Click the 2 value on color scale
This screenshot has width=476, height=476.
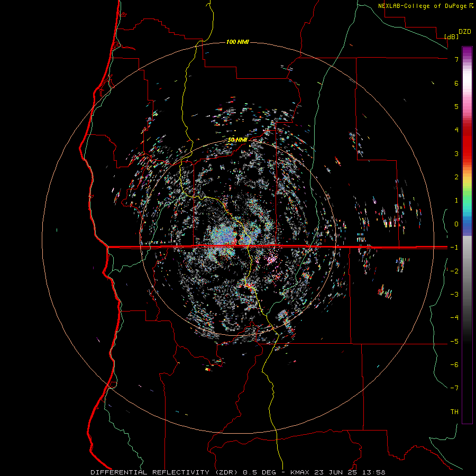tap(456, 177)
